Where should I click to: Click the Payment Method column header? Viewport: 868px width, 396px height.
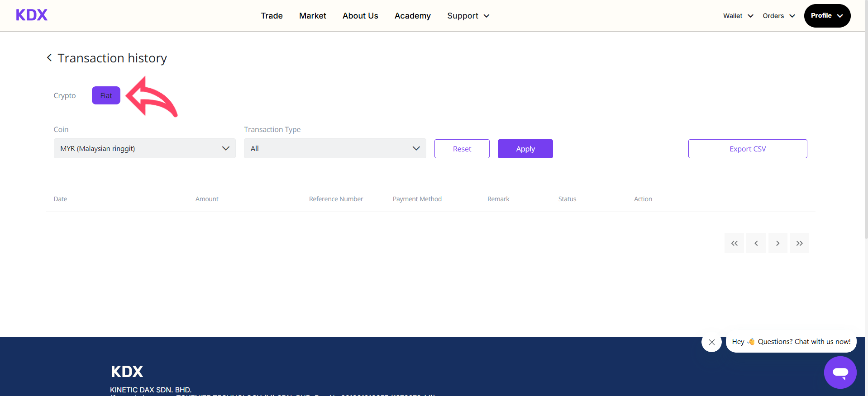click(417, 199)
